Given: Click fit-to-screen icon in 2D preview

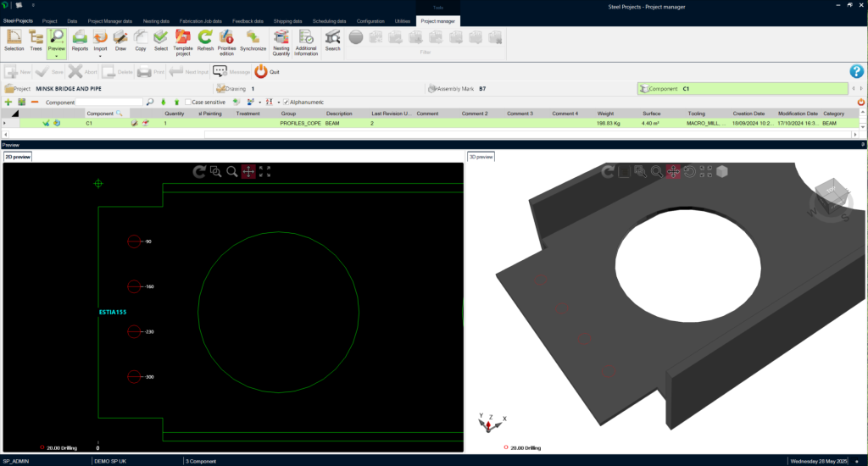Looking at the screenshot, I should click(x=264, y=171).
